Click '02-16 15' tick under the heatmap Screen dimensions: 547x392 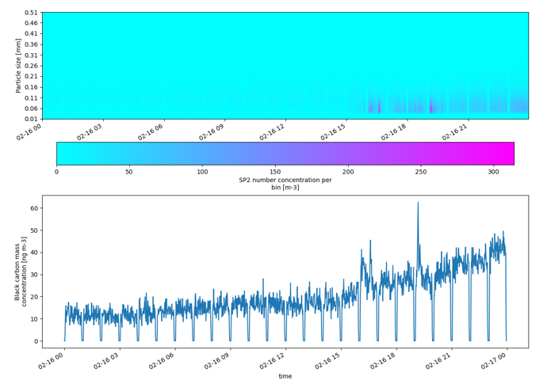(333, 131)
